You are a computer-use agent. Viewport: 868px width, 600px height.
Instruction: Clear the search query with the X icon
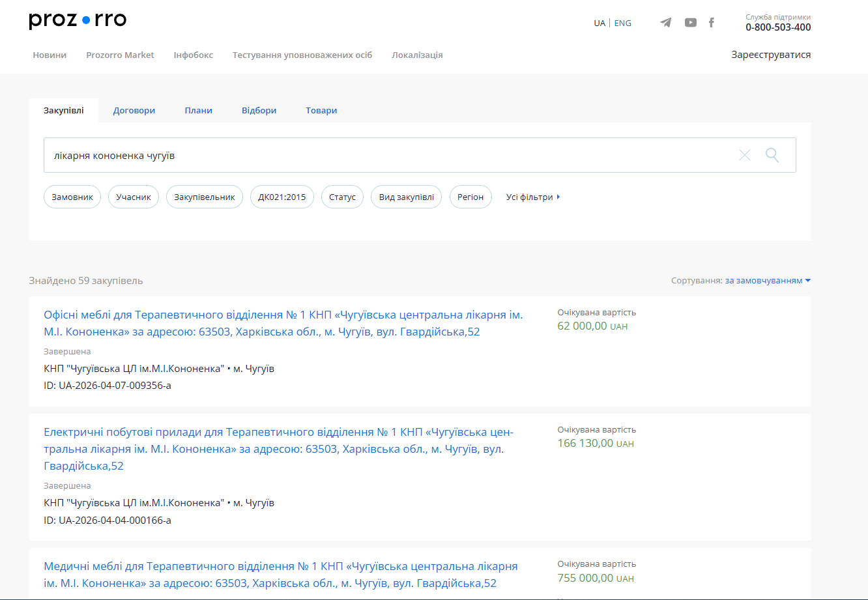tap(745, 155)
